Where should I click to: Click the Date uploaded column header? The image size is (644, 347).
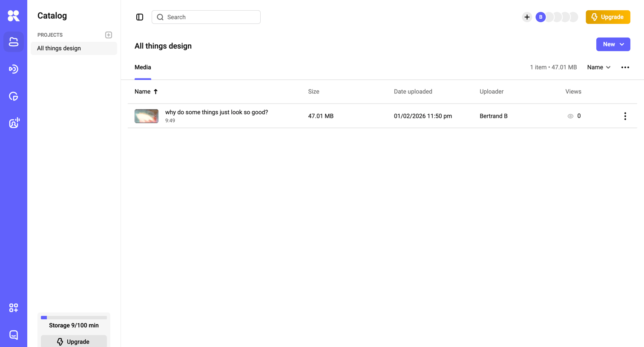[413, 92]
